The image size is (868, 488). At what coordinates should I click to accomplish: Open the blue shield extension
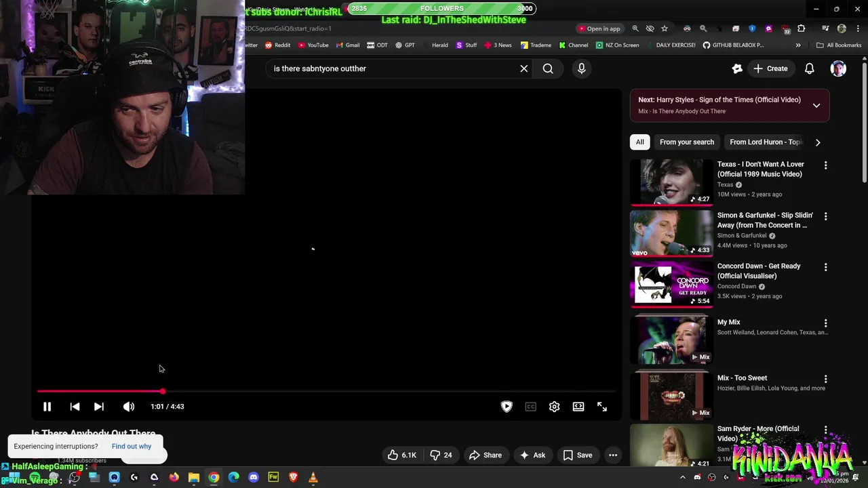coord(752,28)
